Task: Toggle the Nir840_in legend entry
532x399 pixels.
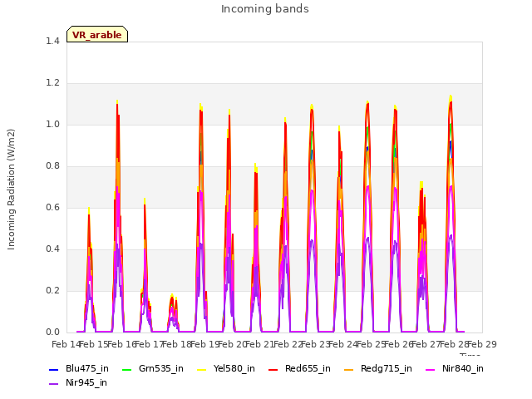Action: coord(455,368)
